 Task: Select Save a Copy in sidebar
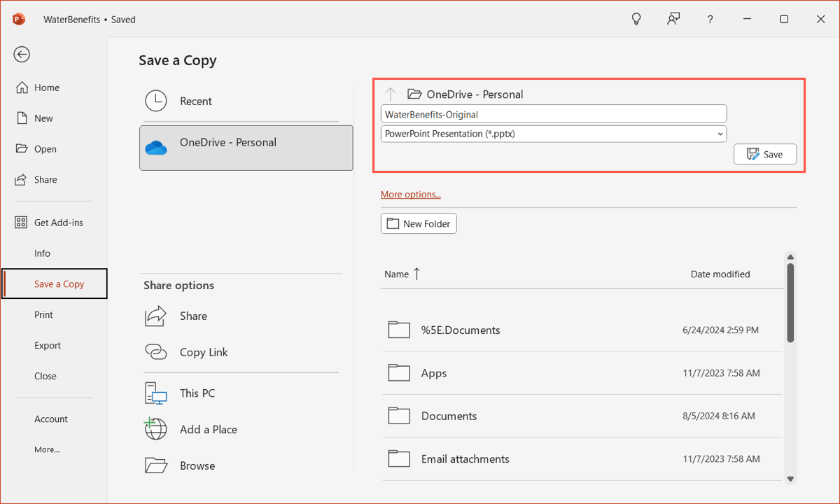pyautogui.click(x=55, y=284)
